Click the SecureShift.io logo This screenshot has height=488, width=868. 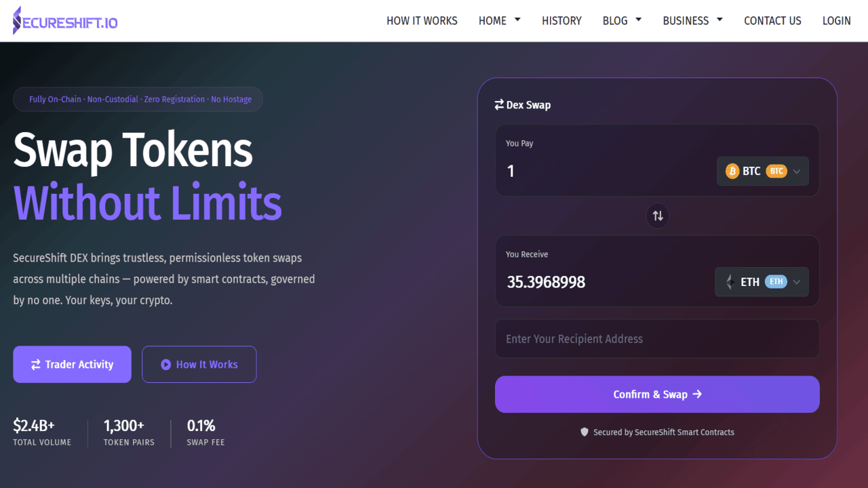65,21
